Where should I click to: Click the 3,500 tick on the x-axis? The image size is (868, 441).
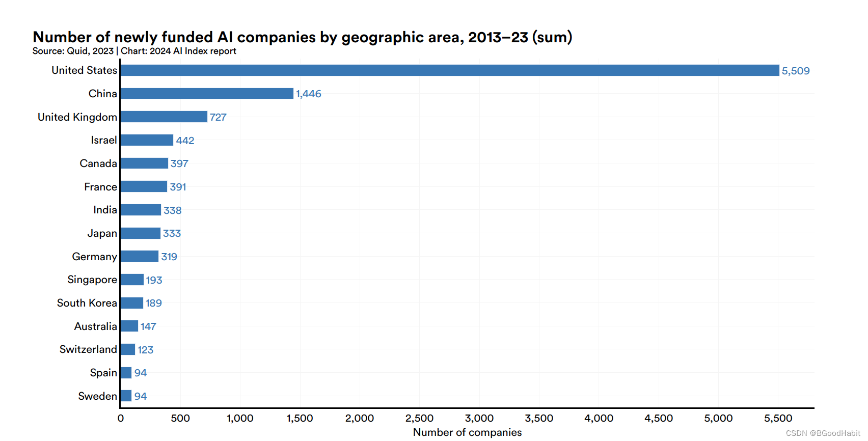point(539,418)
